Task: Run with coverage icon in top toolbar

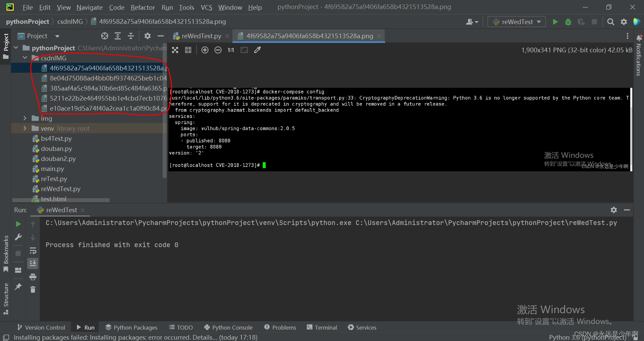Action: point(581,22)
